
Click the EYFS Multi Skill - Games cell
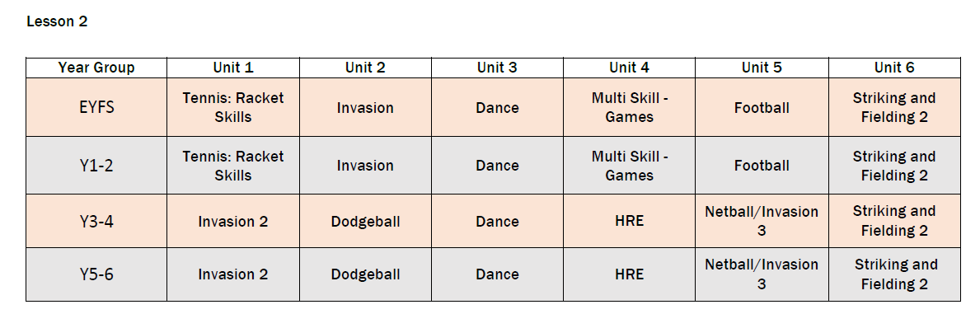(630, 107)
